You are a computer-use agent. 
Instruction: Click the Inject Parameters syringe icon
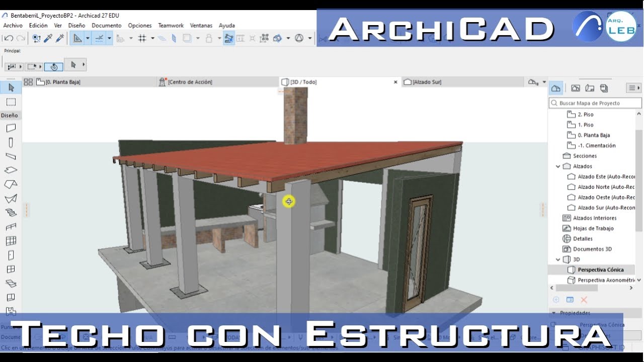[60, 38]
